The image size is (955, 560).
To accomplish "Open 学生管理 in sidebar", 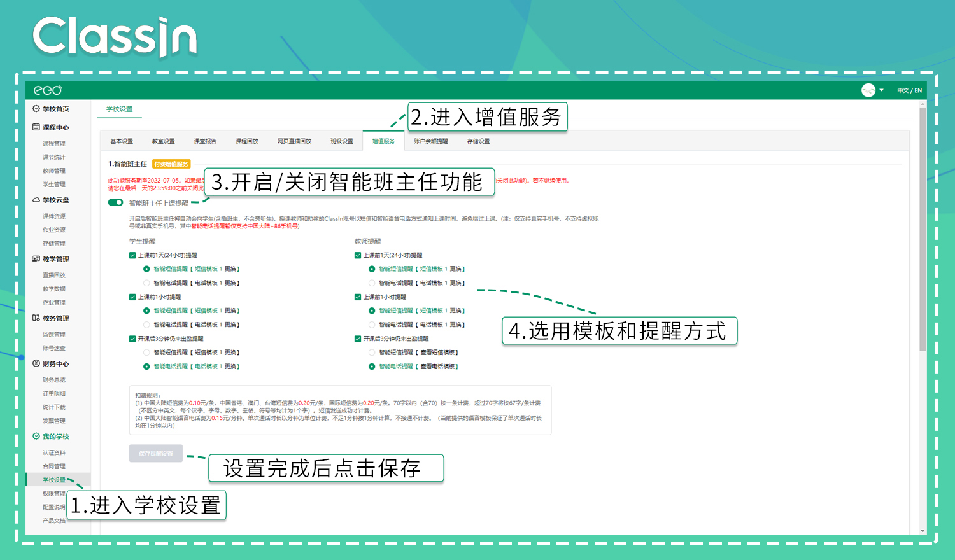I will pos(54,185).
